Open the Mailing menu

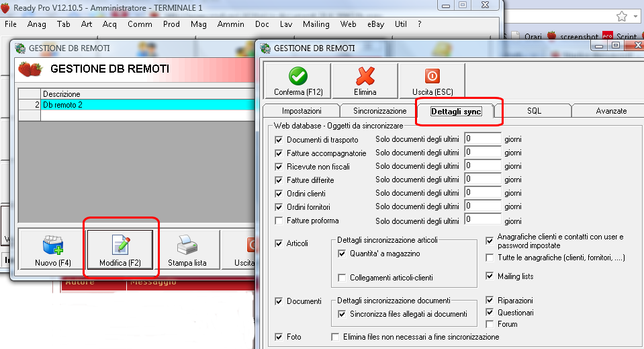[316, 24]
